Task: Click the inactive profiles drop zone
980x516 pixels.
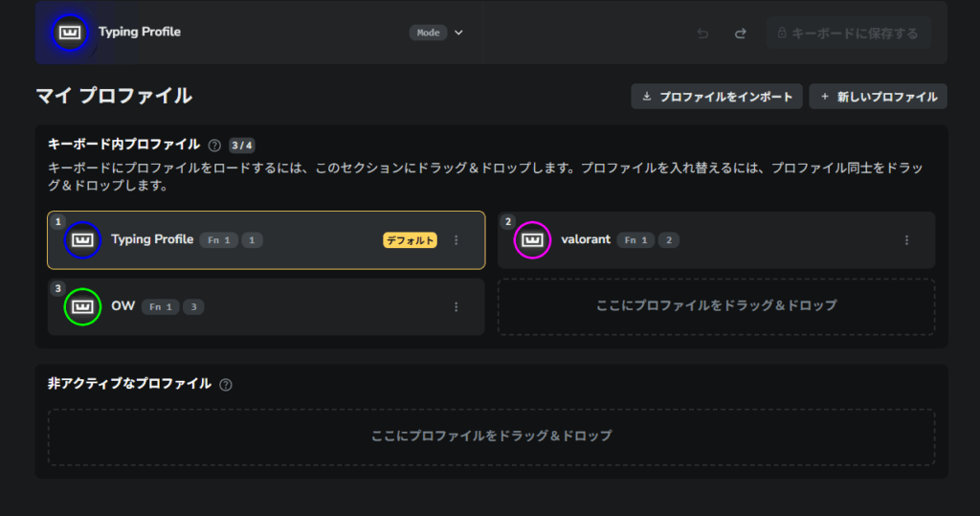Action: pos(491,437)
